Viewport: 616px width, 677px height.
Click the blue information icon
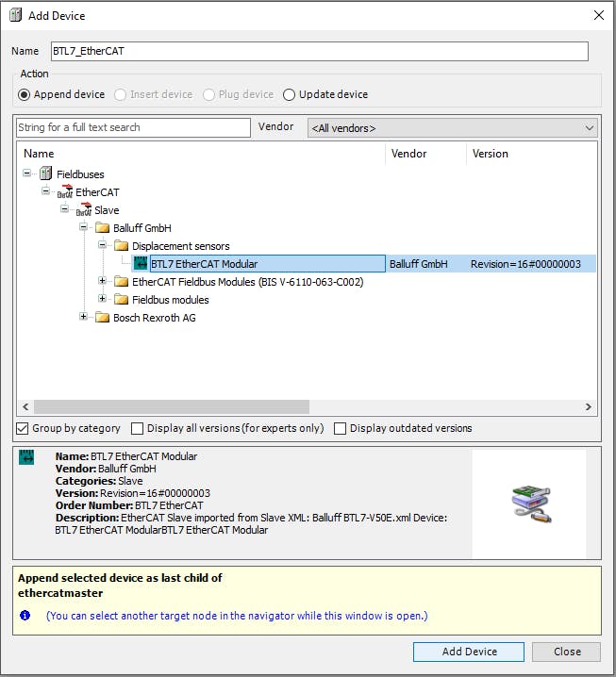(x=25, y=616)
